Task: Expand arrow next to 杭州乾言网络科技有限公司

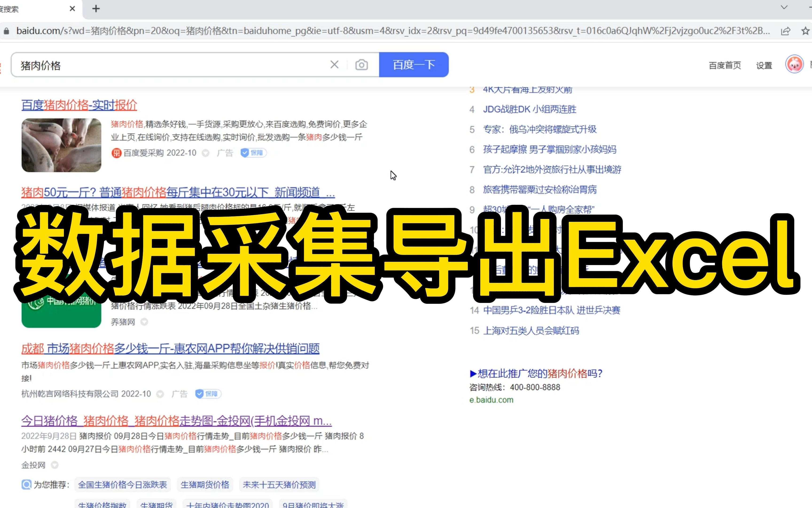Action: [160, 394]
